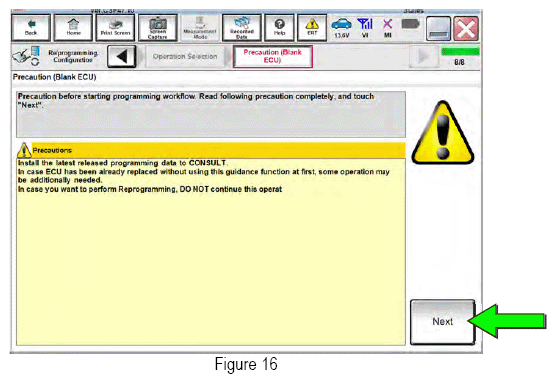Viewport: 556px width, 383px height.
Task: Click the 'Re/programming, Configuration' label
Action: [x=73, y=56]
